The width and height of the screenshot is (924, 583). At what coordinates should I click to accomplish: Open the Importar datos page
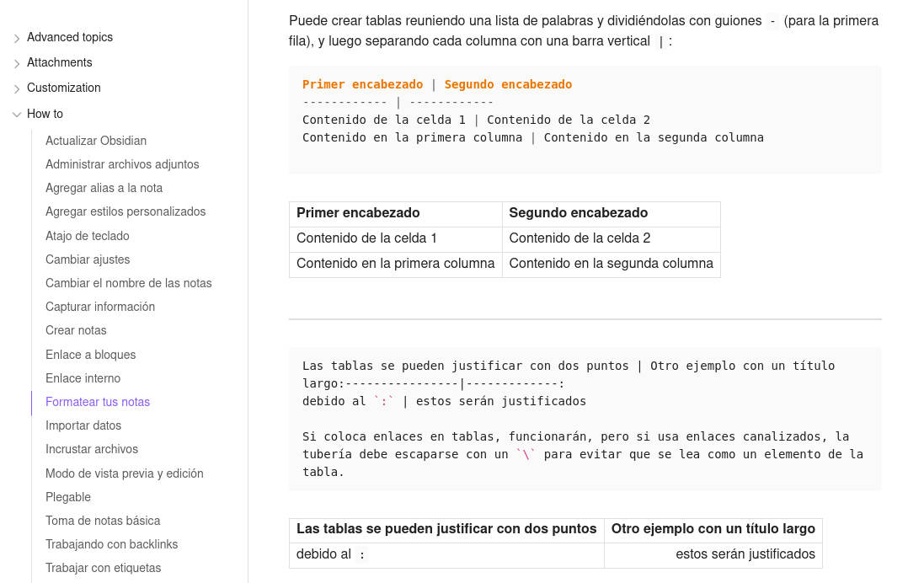(x=83, y=425)
